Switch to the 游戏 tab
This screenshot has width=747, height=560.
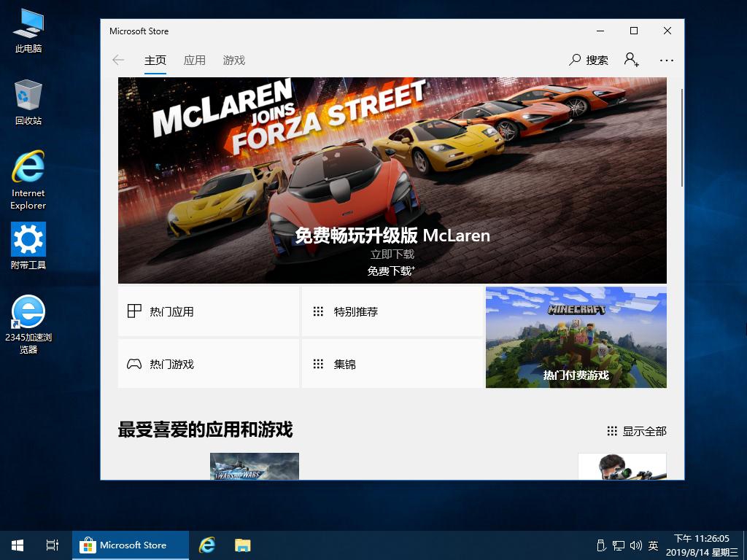234,61
